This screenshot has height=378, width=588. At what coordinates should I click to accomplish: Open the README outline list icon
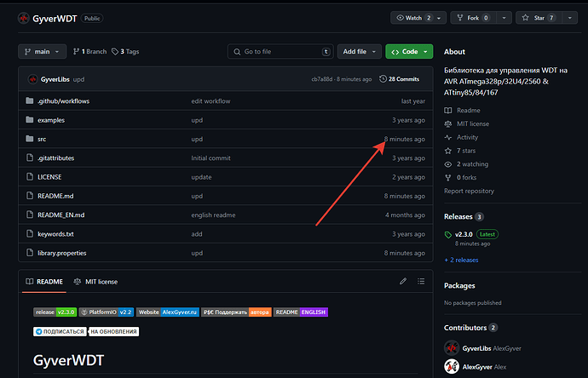(421, 281)
